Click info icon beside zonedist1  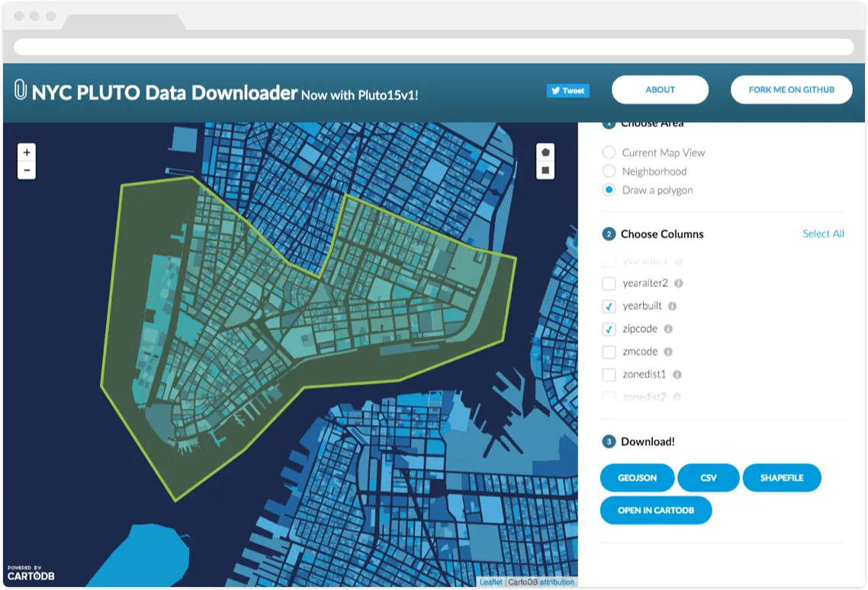coord(677,375)
